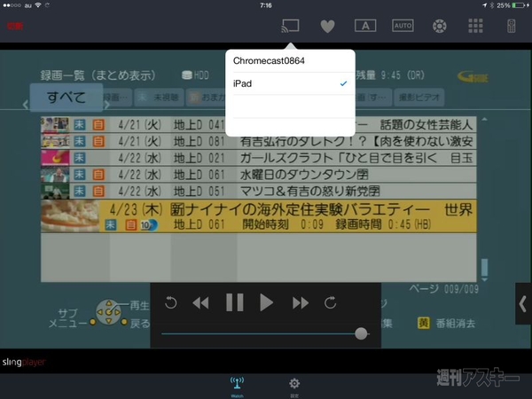Viewport: 532px width, 399px height.
Task: Click right arrow next to すべて
Action: (107, 105)
